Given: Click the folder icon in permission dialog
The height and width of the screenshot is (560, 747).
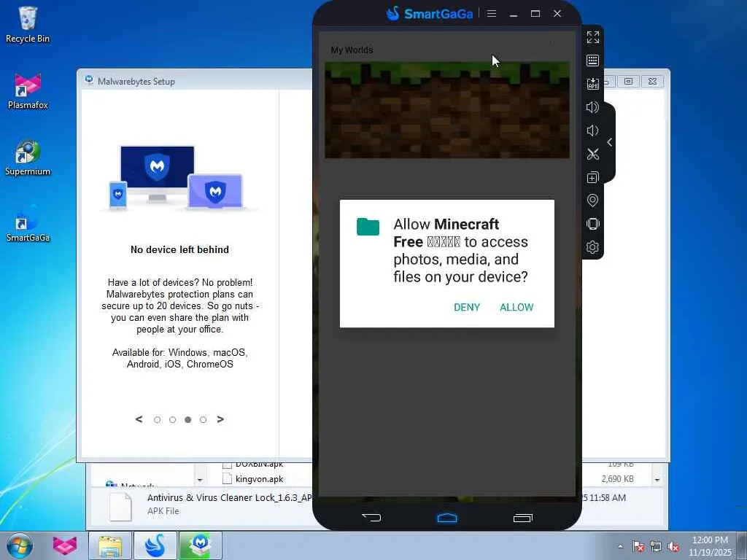Looking at the screenshot, I should [x=368, y=227].
